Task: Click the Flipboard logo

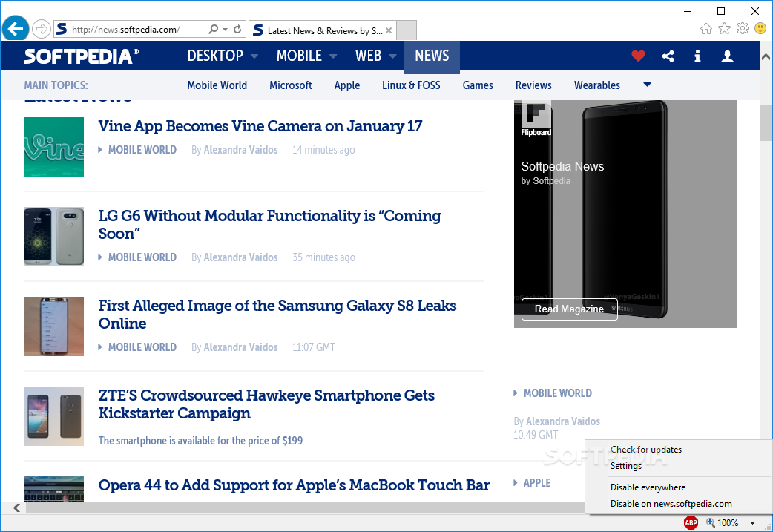Action: tap(536, 119)
